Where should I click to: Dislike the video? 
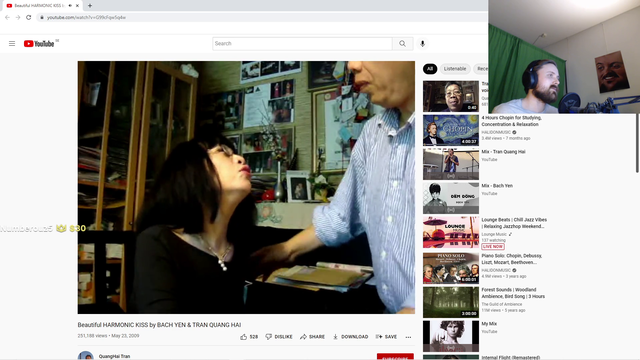click(x=279, y=337)
